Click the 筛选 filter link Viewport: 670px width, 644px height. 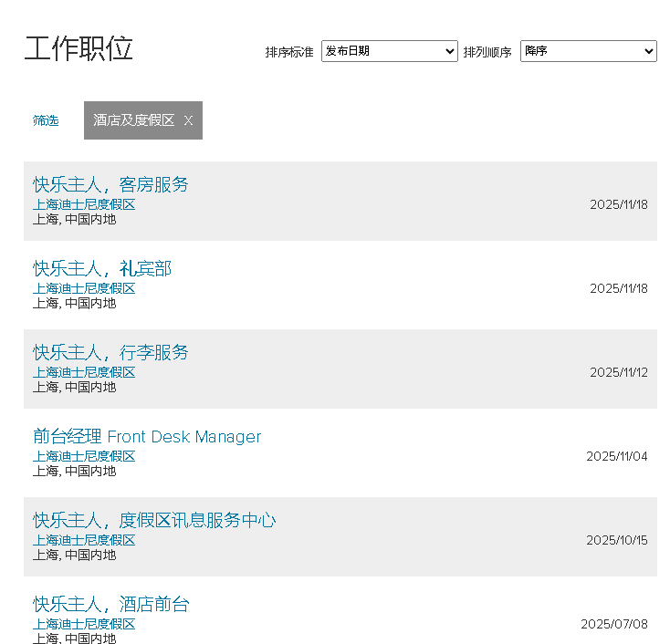click(x=46, y=120)
